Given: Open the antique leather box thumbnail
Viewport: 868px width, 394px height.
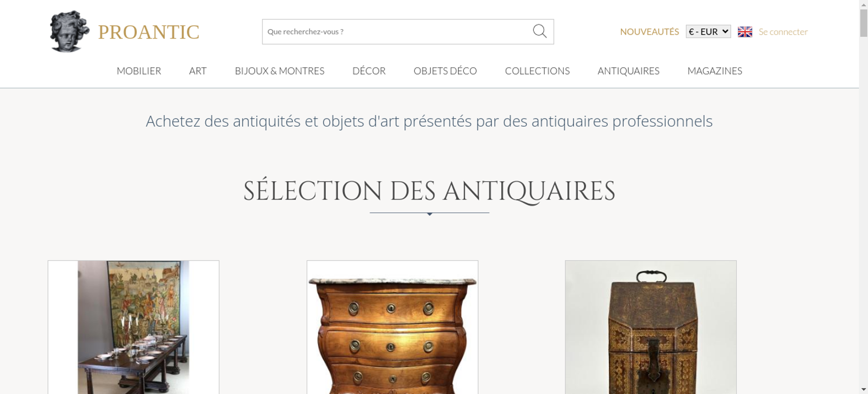Looking at the screenshot, I should coord(651,327).
